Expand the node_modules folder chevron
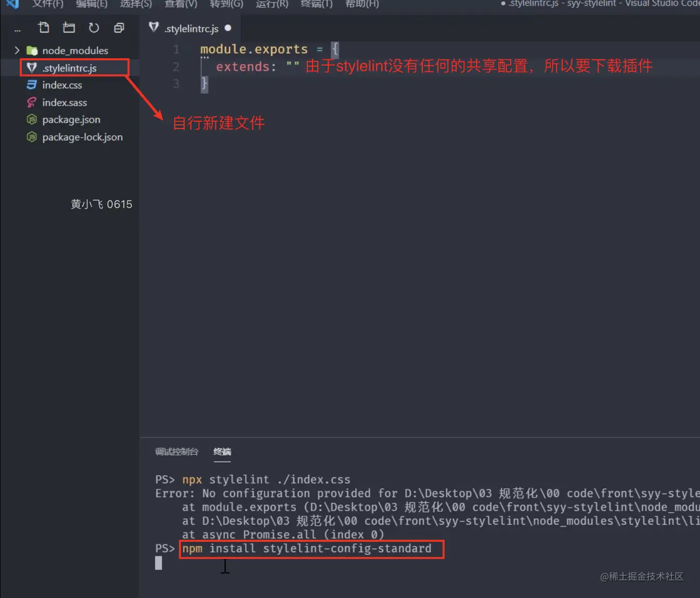The width and height of the screenshot is (700, 598). pos(17,50)
